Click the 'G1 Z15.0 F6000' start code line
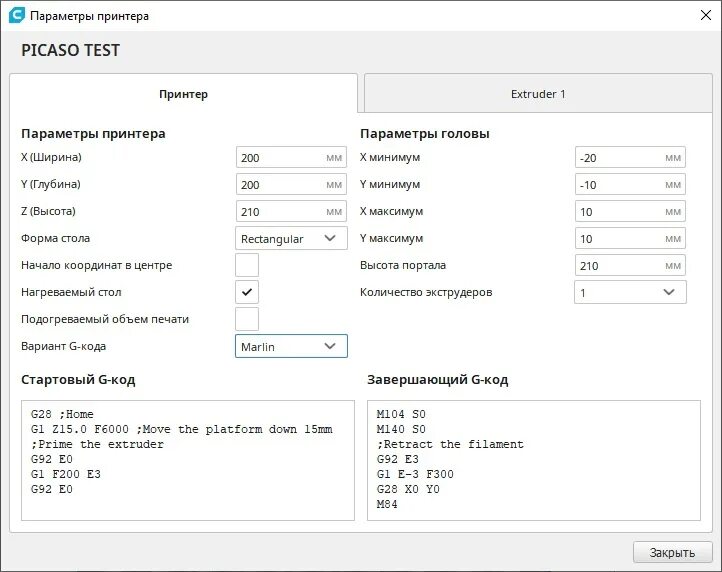Screen dimensions: 722x572 coord(181,429)
